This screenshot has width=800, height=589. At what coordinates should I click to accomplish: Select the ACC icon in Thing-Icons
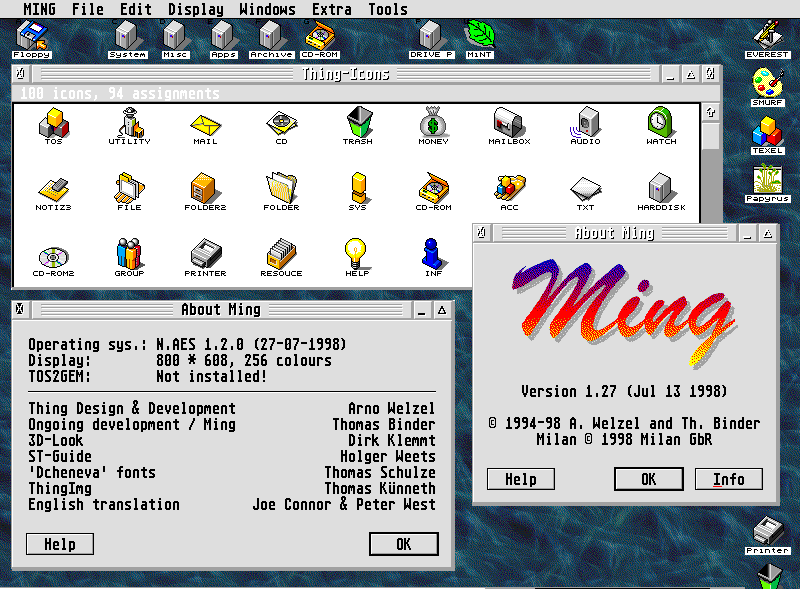click(509, 192)
